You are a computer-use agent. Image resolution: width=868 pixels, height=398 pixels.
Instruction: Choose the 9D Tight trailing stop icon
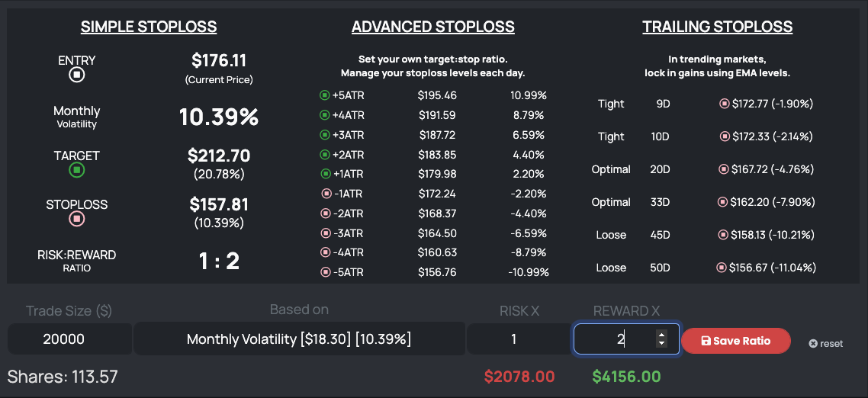(724, 104)
